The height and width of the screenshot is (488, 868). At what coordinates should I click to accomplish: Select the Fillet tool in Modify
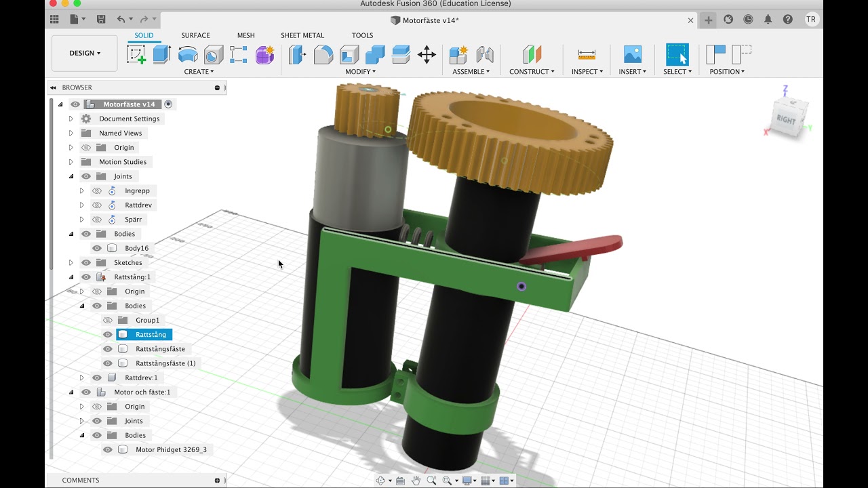coord(323,54)
